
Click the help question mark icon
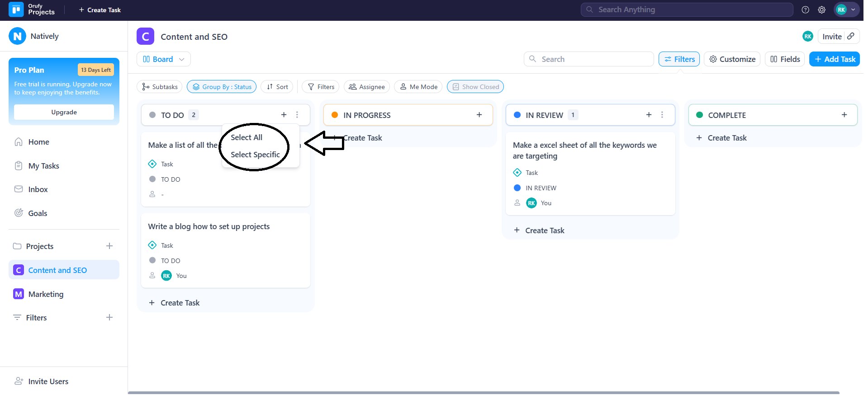pos(805,10)
